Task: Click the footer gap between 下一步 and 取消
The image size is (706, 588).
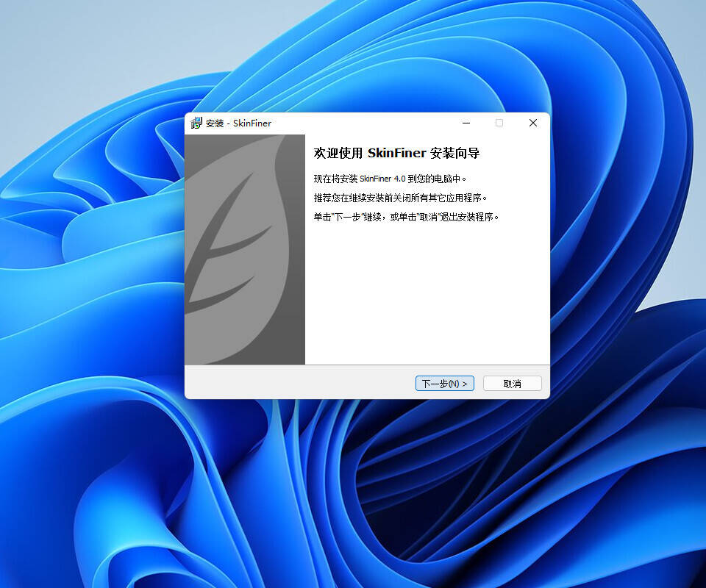Action: (479, 384)
